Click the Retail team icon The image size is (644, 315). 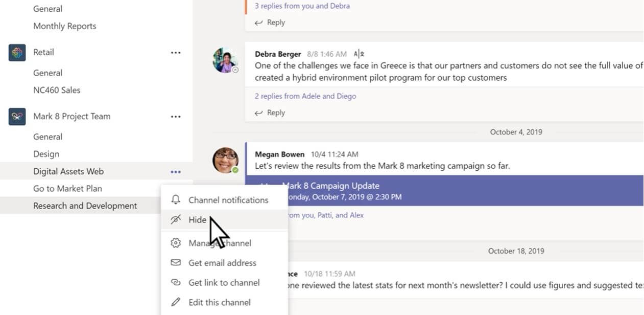click(17, 53)
